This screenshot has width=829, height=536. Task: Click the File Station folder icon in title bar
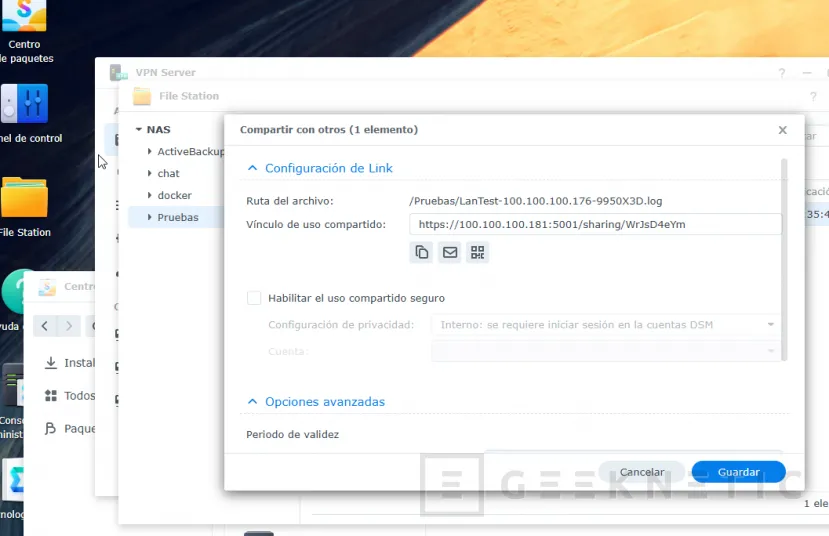pyautogui.click(x=142, y=96)
